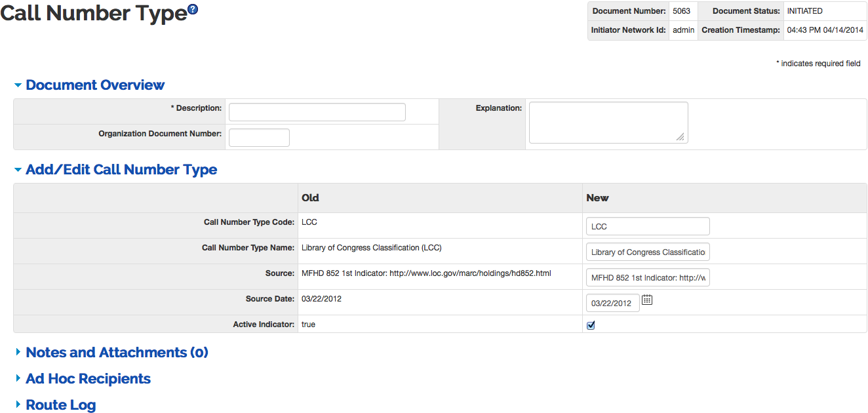Click the old Source URL text
The width and height of the screenshot is (868, 413).
tap(426, 273)
